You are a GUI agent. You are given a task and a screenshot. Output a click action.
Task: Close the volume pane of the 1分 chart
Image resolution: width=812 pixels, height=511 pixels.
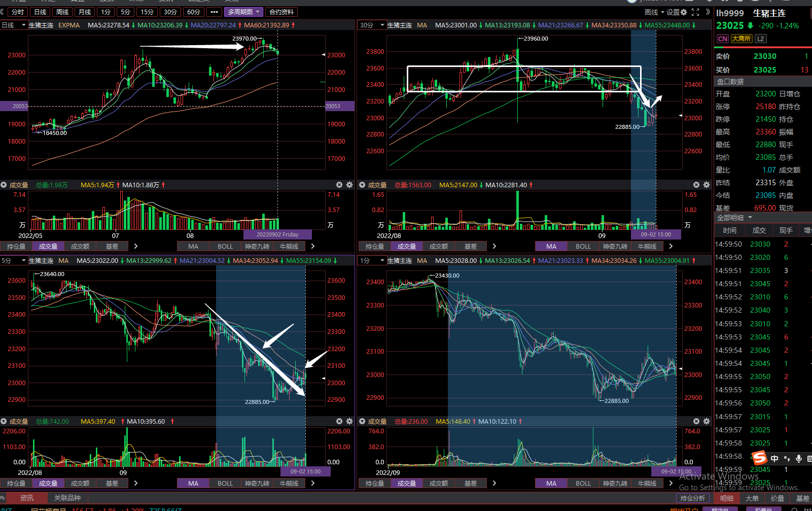coord(696,421)
